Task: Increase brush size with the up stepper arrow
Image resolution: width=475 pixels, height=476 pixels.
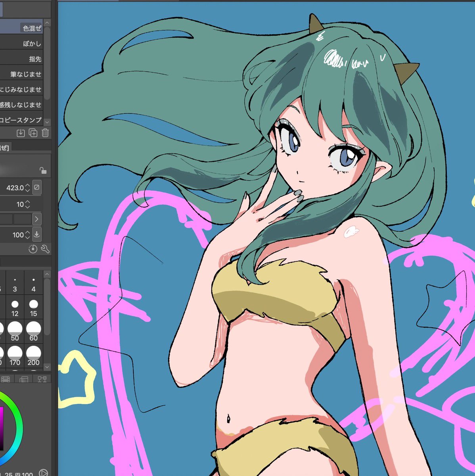Action: [x=27, y=186]
